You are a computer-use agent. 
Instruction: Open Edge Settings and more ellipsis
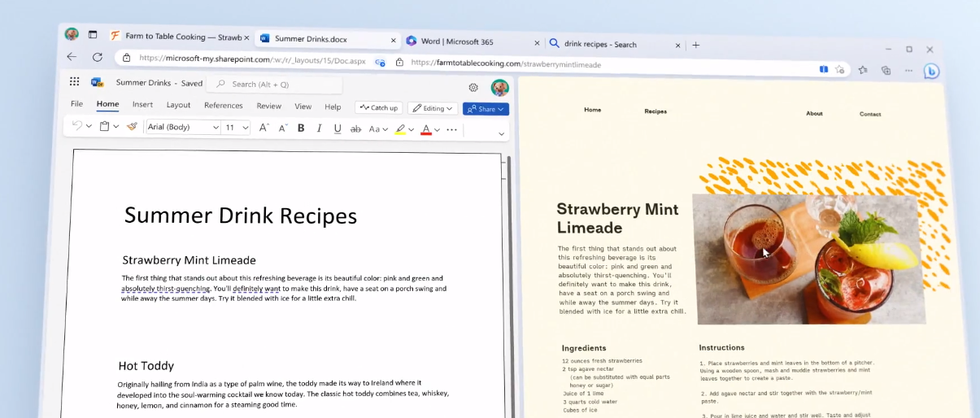pos(908,71)
